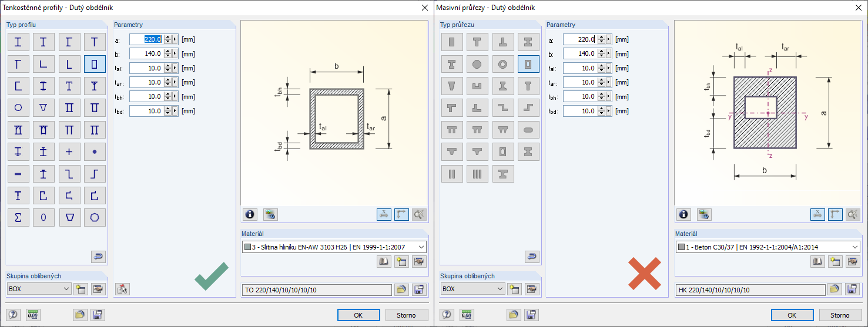Screen dimensions: 868x327
Task: Open Materiál dropdown with Beton C30/37
Action: (x=768, y=247)
